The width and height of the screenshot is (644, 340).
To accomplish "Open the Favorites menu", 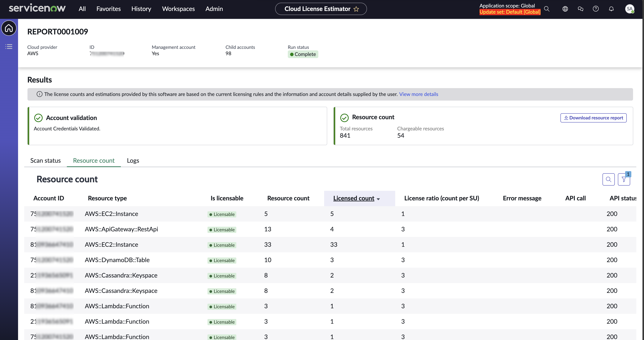I will pos(109,9).
